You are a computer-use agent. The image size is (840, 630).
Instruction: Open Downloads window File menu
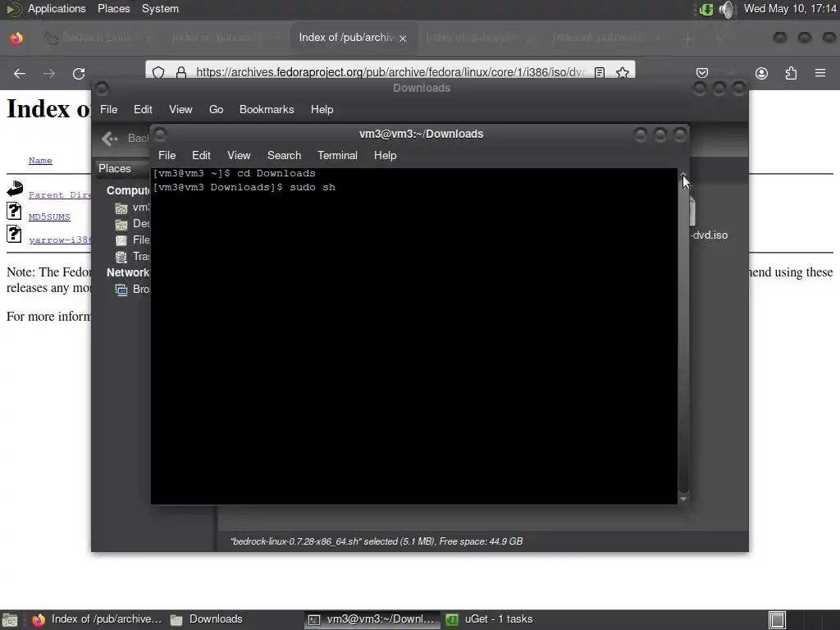(109, 109)
